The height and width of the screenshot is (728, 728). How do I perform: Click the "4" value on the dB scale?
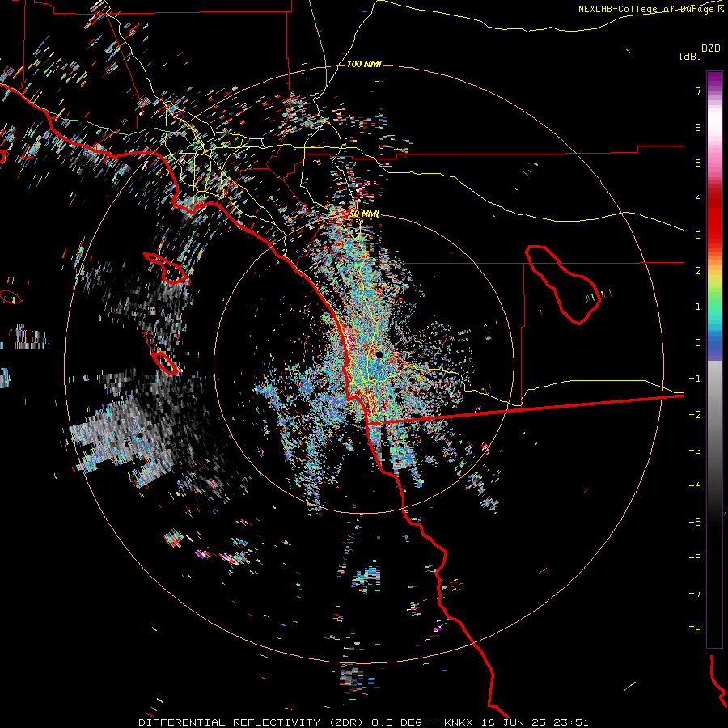[698, 199]
